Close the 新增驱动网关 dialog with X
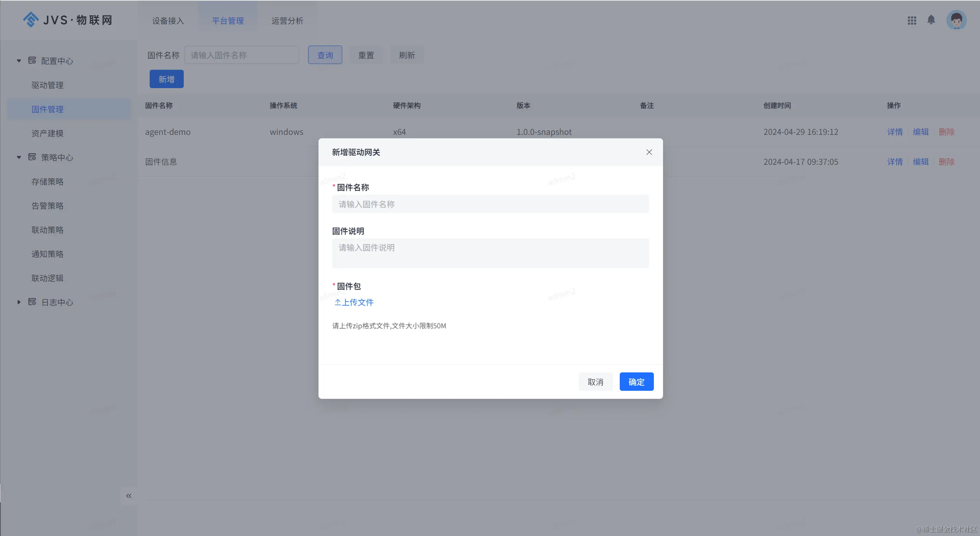 649,152
